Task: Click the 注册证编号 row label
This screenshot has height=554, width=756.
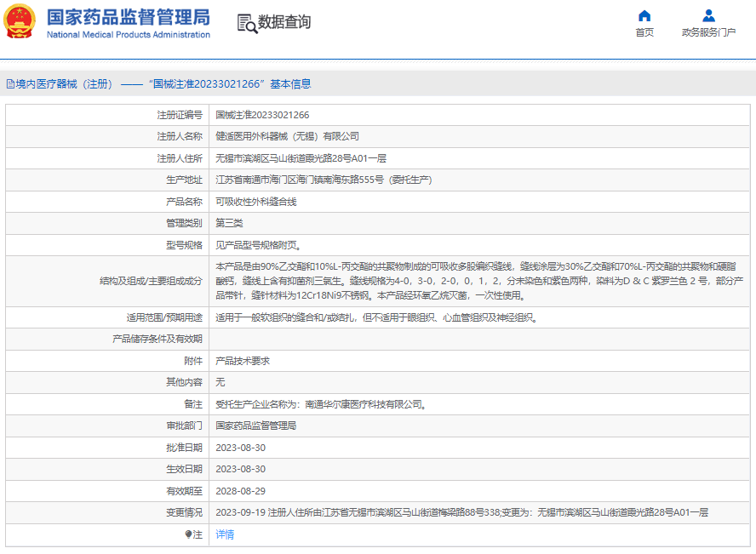Action: coord(180,115)
